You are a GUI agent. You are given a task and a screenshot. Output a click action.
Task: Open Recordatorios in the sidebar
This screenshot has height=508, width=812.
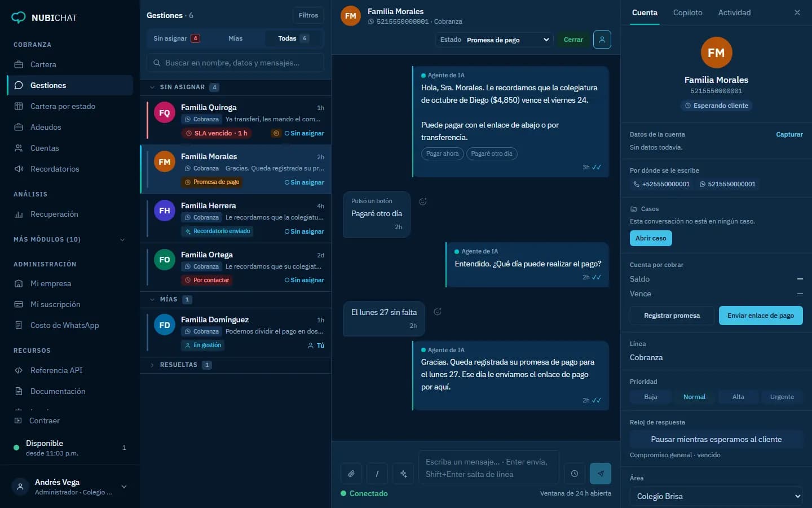coord(70,169)
